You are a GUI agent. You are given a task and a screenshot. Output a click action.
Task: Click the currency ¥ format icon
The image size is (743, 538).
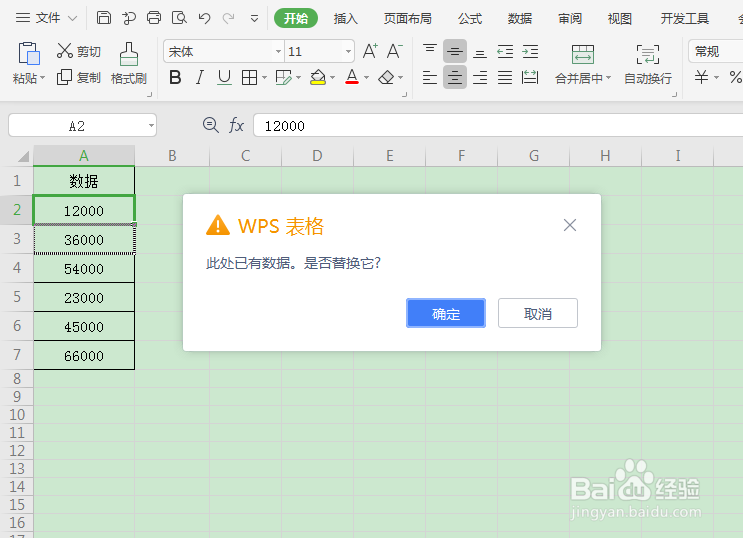click(701, 77)
